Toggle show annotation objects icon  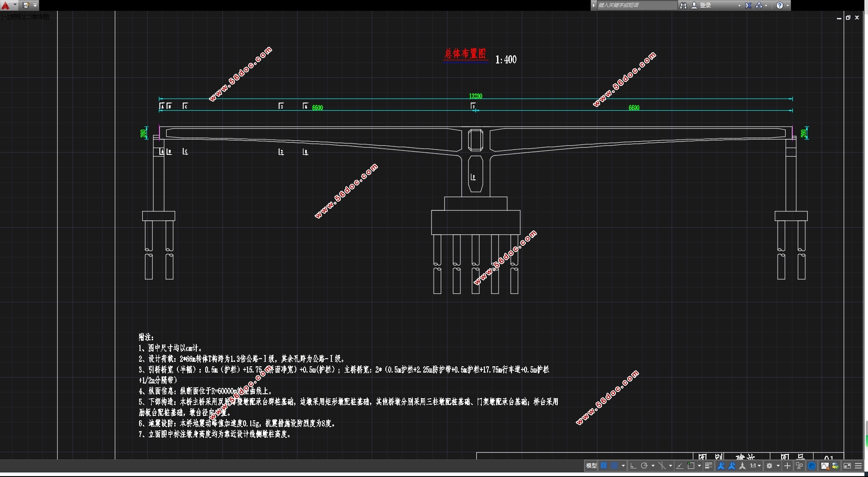pyautogui.click(x=721, y=466)
